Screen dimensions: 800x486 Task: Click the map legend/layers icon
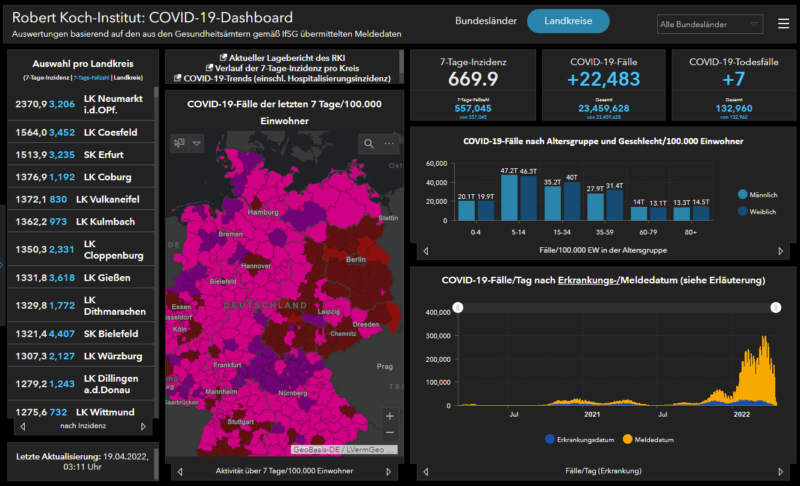click(179, 144)
